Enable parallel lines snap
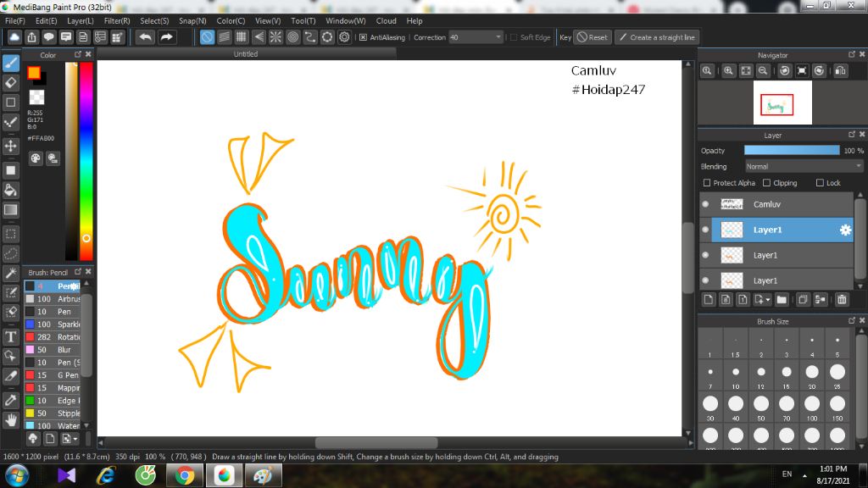The height and width of the screenshot is (488, 868). [224, 37]
